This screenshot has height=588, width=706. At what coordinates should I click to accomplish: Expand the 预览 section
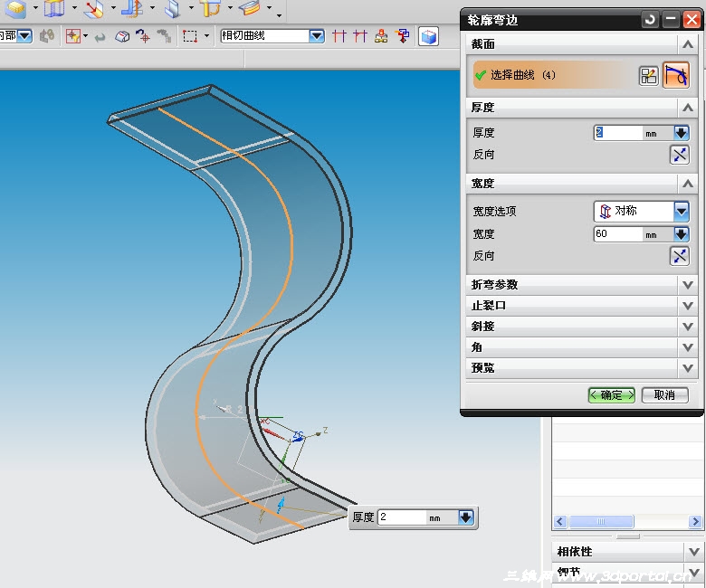coord(582,368)
